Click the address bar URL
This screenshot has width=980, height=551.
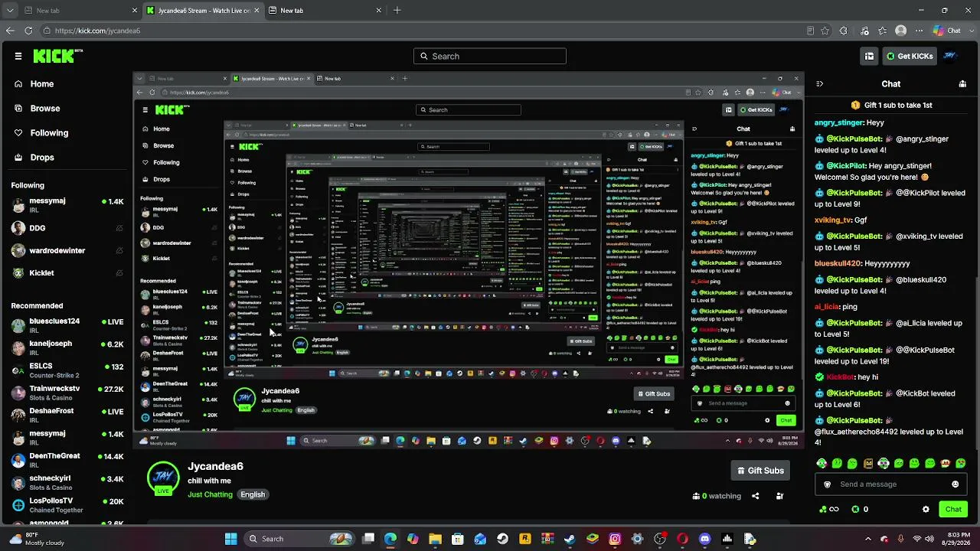point(97,31)
